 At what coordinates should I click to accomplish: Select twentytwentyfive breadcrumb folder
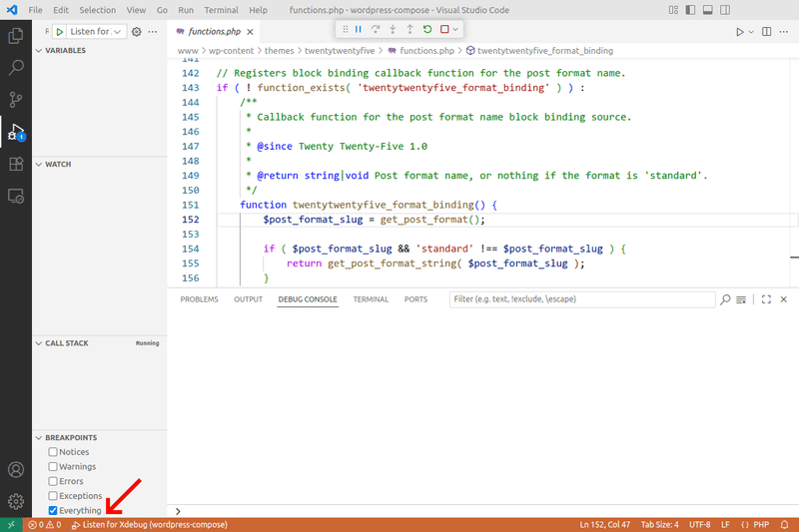coord(340,51)
